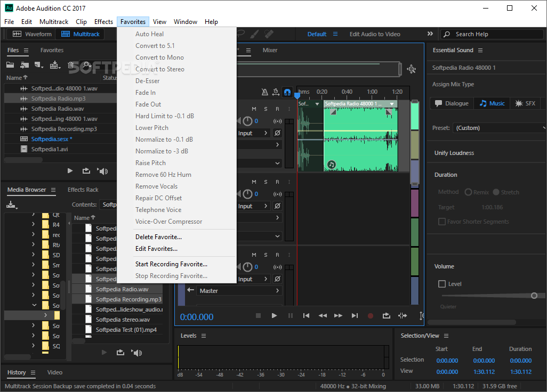Open the Master output dropdown

click(x=239, y=291)
